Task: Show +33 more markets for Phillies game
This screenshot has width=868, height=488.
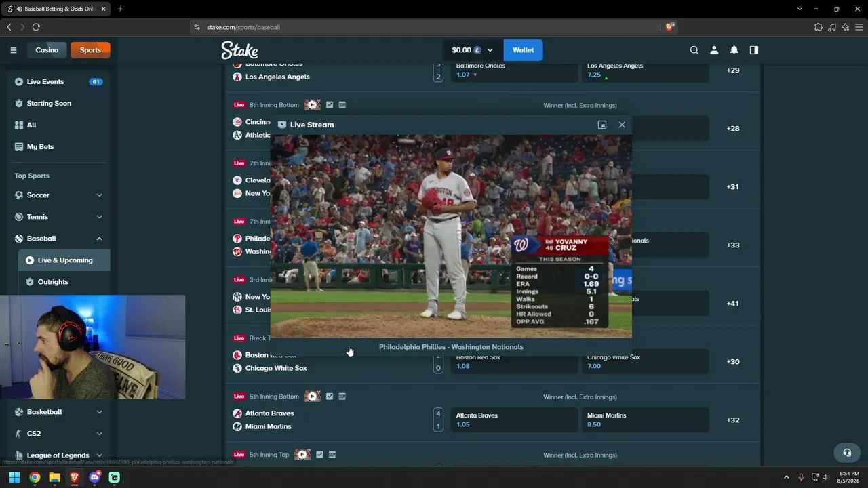Action: 733,245
